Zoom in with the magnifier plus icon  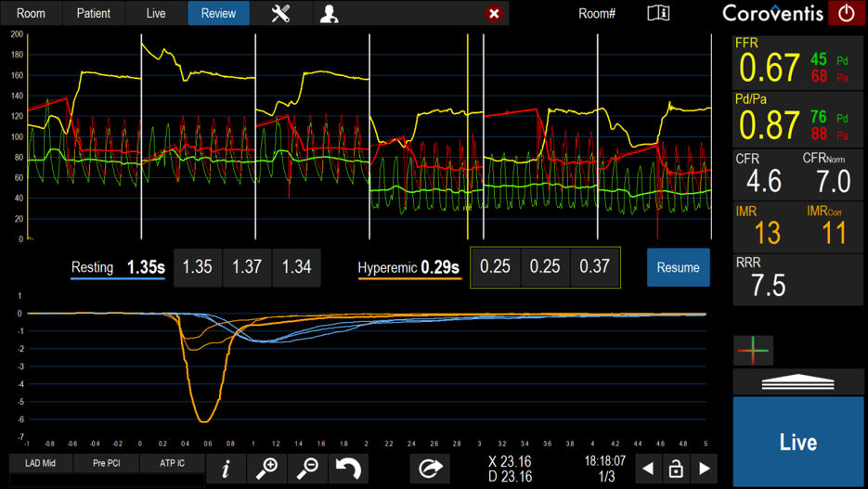click(x=267, y=469)
